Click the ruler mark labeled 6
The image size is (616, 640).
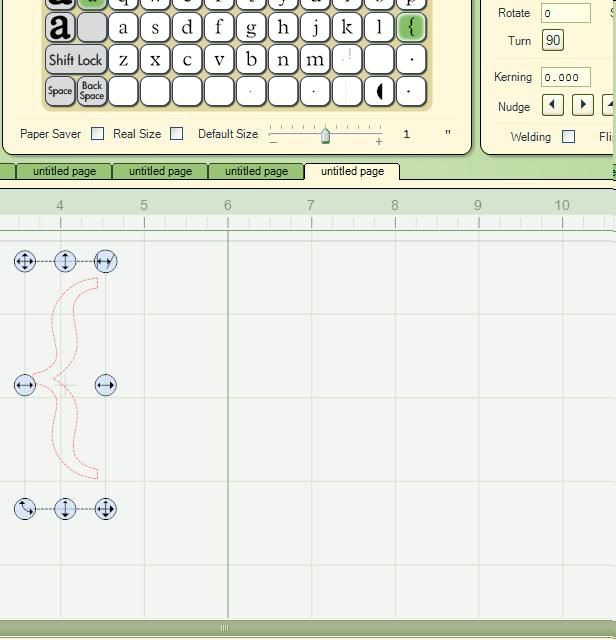pyautogui.click(x=227, y=205)
